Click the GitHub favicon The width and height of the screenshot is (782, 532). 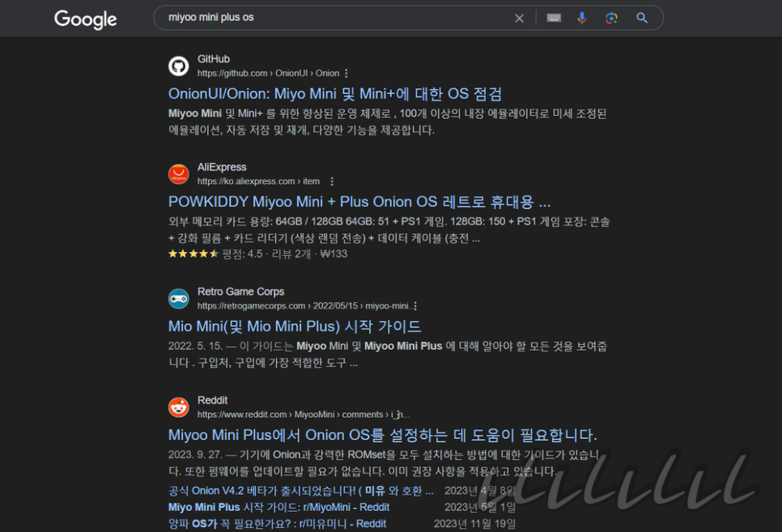tap(179, 66)
